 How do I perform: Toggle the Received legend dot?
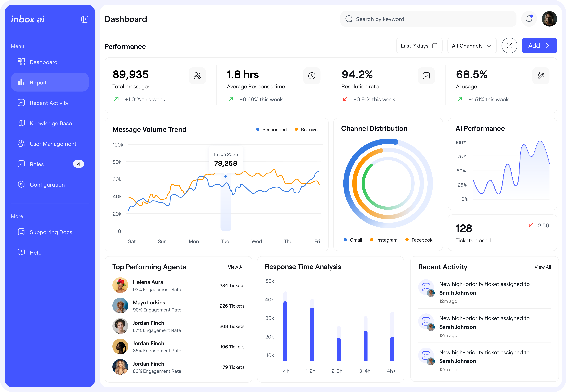pos(296,129)
